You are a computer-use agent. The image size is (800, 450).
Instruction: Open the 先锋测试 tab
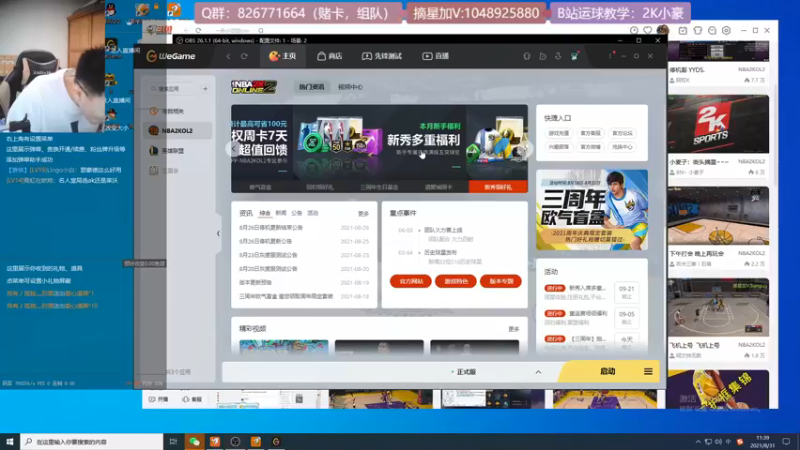coord(382,56)
